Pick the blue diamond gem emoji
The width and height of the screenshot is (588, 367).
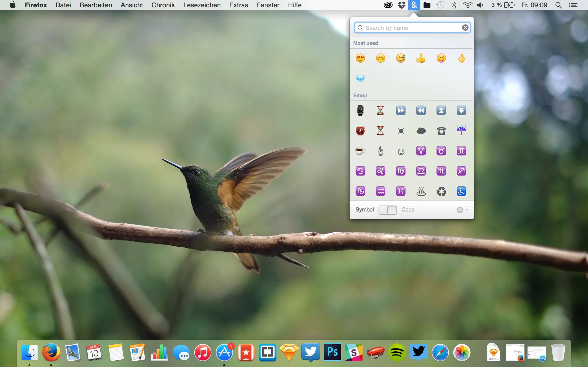(x=360, y=79)
